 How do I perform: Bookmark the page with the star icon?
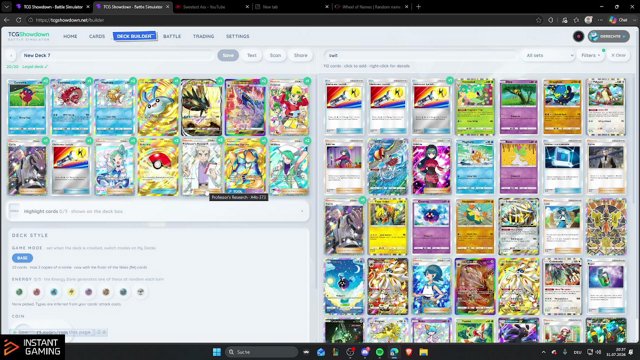coord(539,20)
